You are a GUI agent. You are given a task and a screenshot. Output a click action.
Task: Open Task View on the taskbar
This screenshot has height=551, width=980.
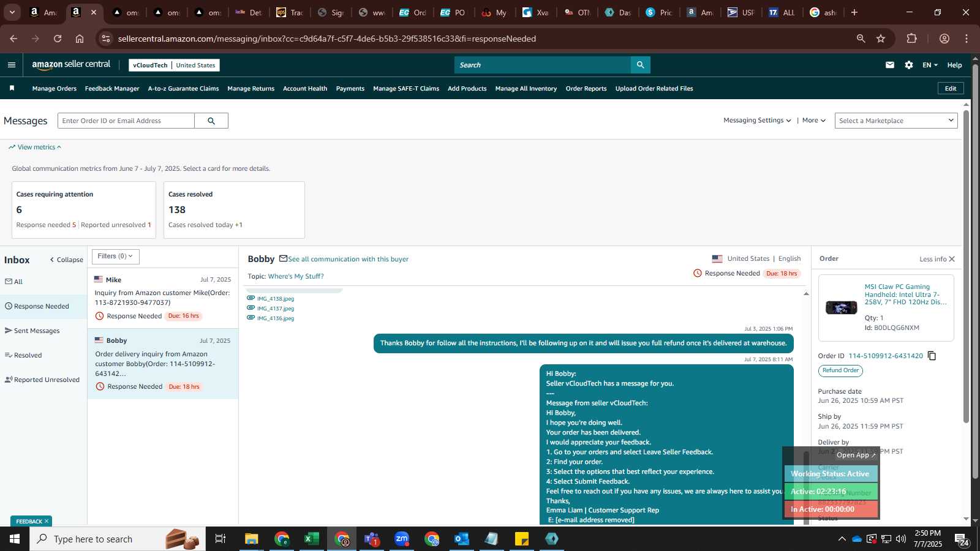pos(221,539)
